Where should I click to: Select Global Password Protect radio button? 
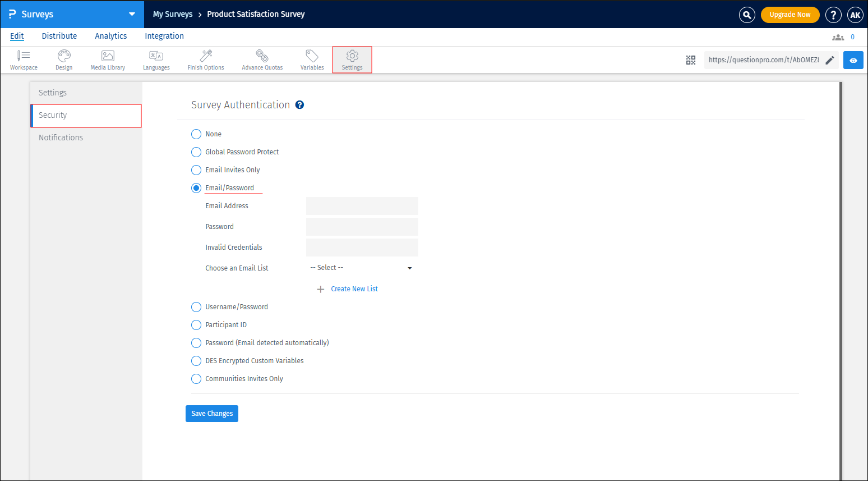click(x=196, y=152)
